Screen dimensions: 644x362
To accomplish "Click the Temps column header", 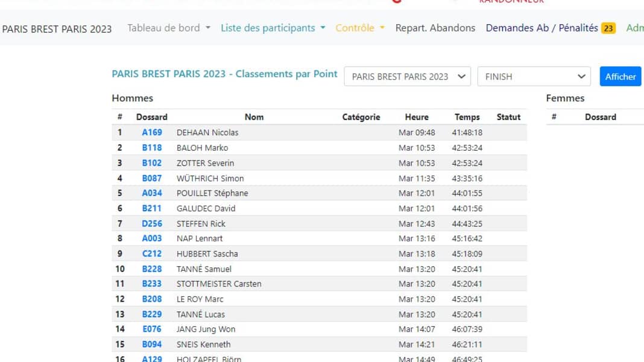I will tap(467, 116).
